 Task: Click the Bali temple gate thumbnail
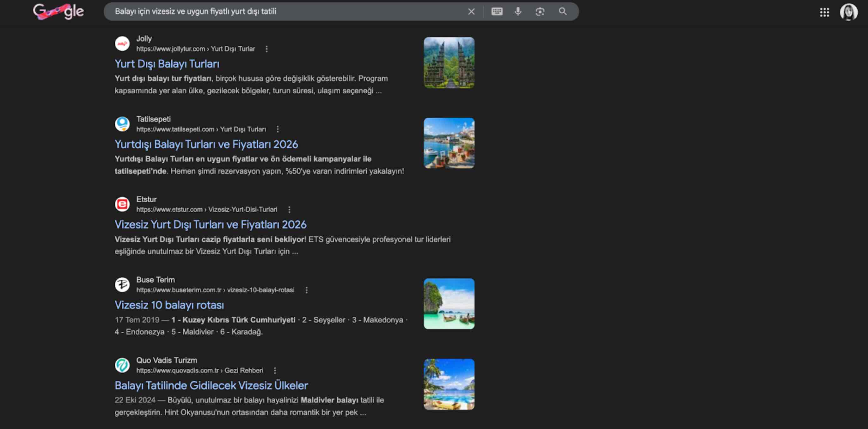[x=449, y=63]
